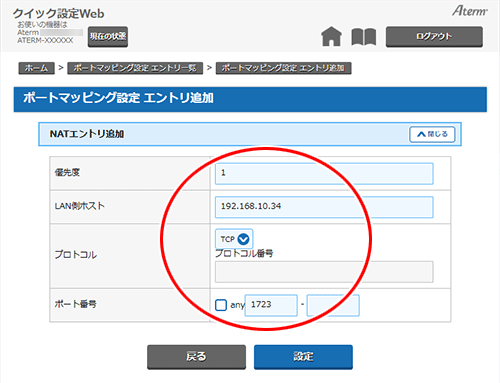Select ポートマッピング設定 エントリ追加 breadcrumb
500x383 pixels.
click(x=283, y=68)
